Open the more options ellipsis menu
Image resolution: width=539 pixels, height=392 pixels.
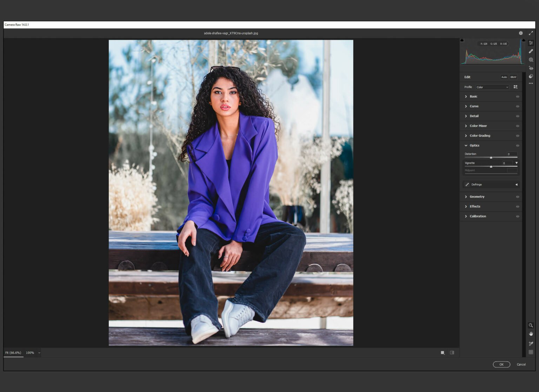point(531,84)
